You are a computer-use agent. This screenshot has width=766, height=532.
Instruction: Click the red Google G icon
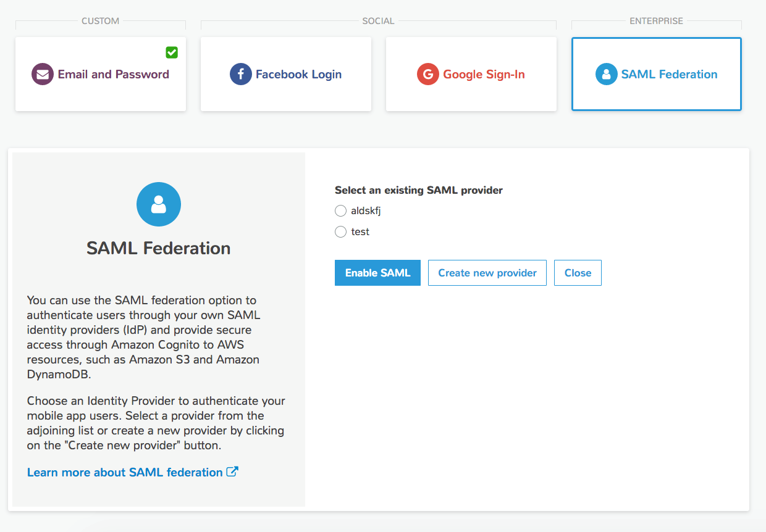[x=428, y=74]
